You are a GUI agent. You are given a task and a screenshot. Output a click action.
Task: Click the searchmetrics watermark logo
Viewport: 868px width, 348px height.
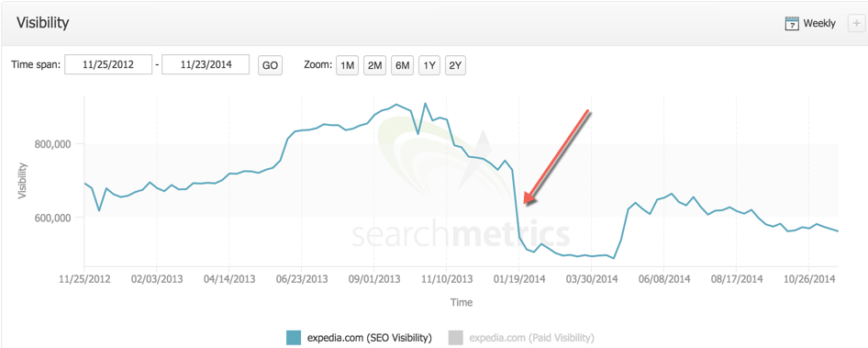[x=461, y=234]
